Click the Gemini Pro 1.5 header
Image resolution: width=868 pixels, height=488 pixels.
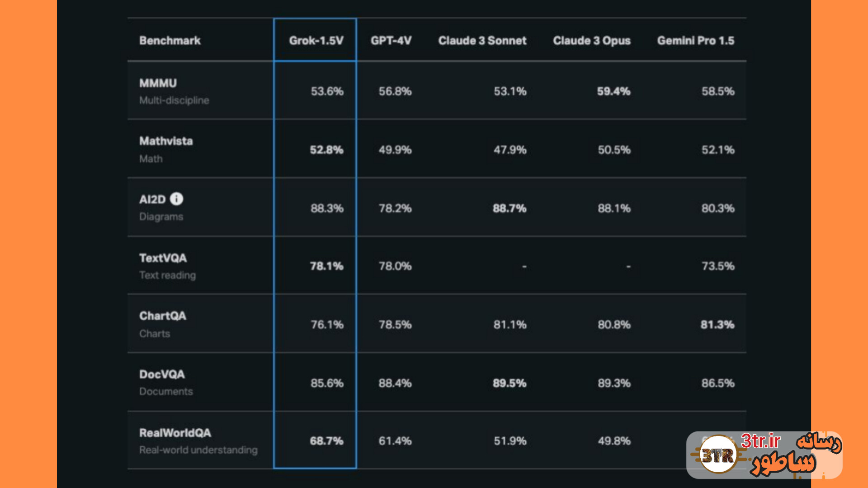[696, 41]
